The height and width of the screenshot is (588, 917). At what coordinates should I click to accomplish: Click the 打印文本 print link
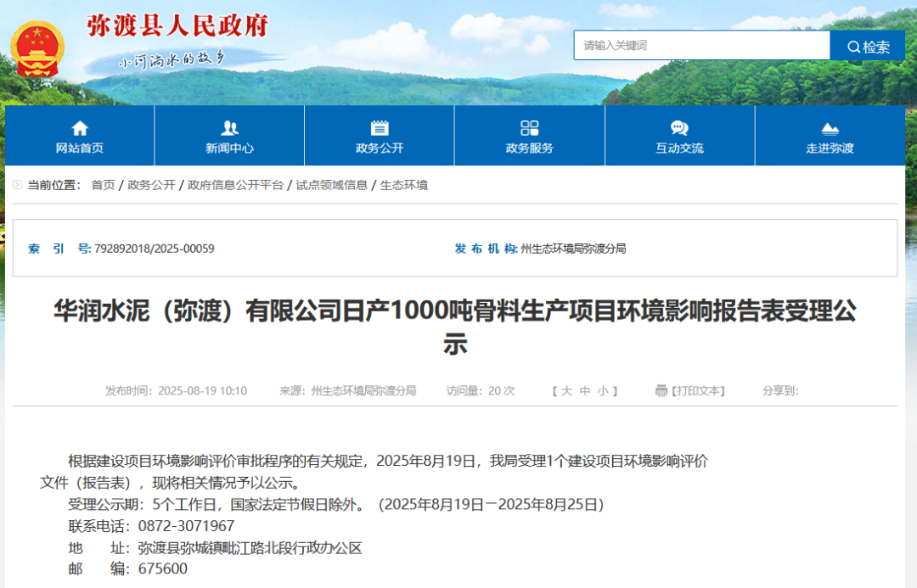click(698, 391)
